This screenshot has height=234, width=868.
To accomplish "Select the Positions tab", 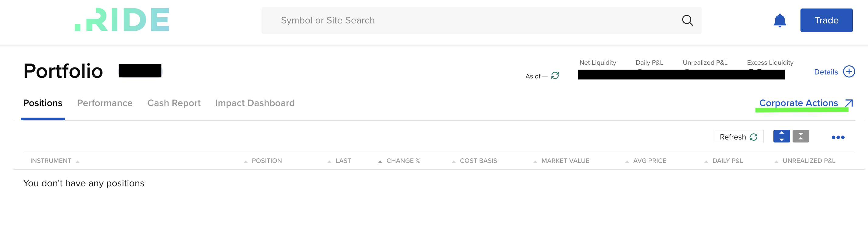I will pos(43,103).
